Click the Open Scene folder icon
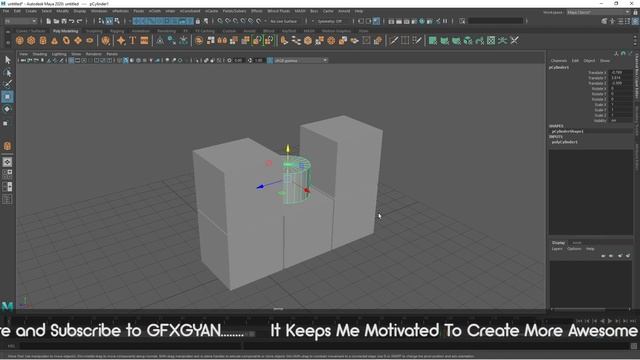Screen dimensions: 640x360 [x=56, y=21]
